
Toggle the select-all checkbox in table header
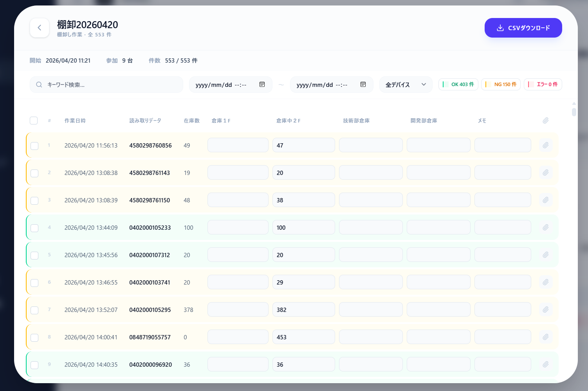(34, 121)
